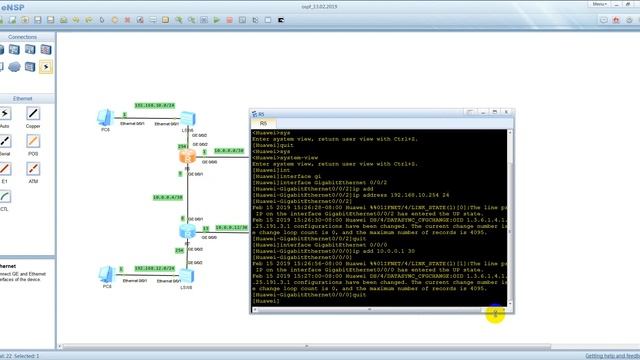
Task: Click the Save As toolbar icon
Action: point(51,20)
